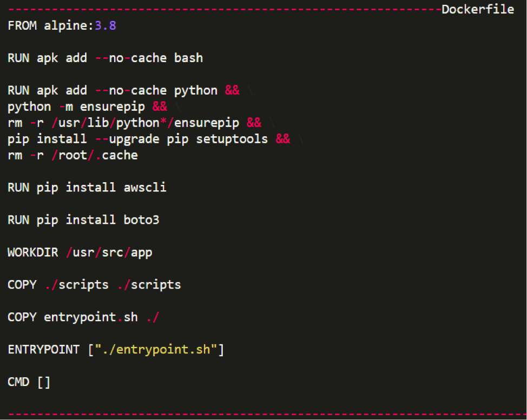Click the first ./scripts source path

pos(77,285)
